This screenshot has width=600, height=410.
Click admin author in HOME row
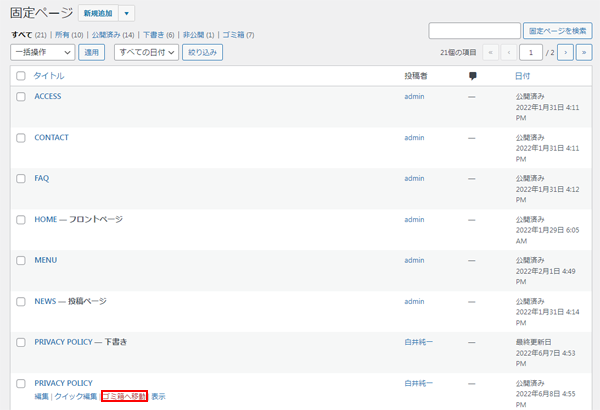(414, 220)
